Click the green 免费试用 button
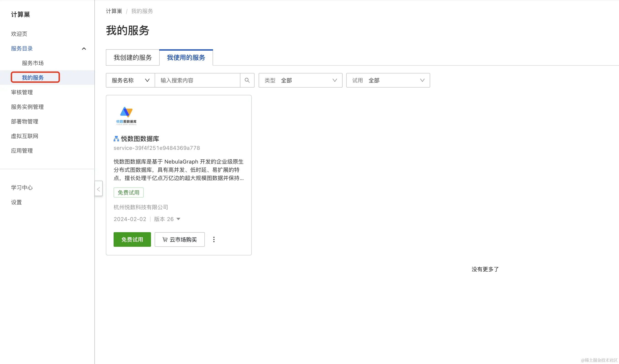This screenshot has height=364, width=619. [132, 239]
